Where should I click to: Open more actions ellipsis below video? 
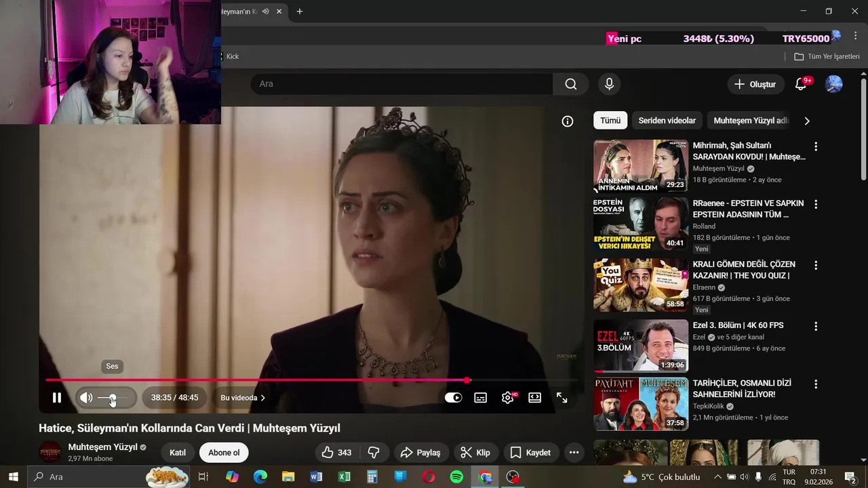(574, 453)
